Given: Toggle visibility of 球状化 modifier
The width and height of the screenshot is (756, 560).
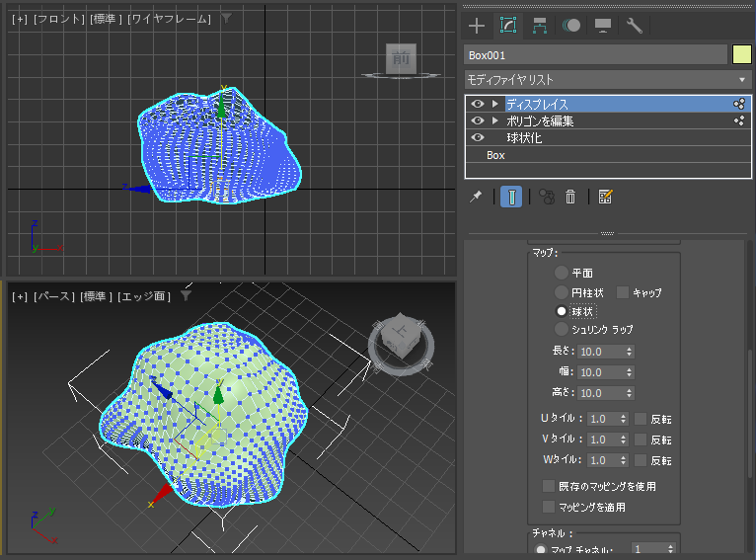Looking at the screenshot, I should coord(478,137).
